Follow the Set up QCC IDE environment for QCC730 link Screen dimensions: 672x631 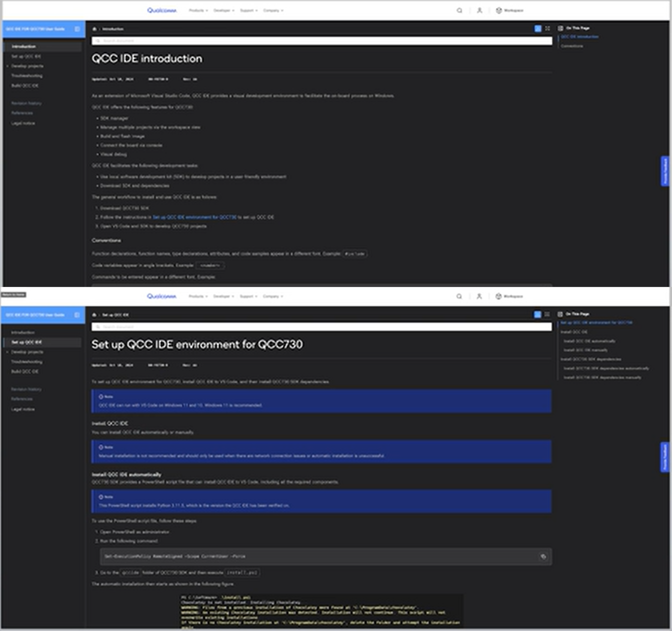pyautogui.click(x=194, y=217)
